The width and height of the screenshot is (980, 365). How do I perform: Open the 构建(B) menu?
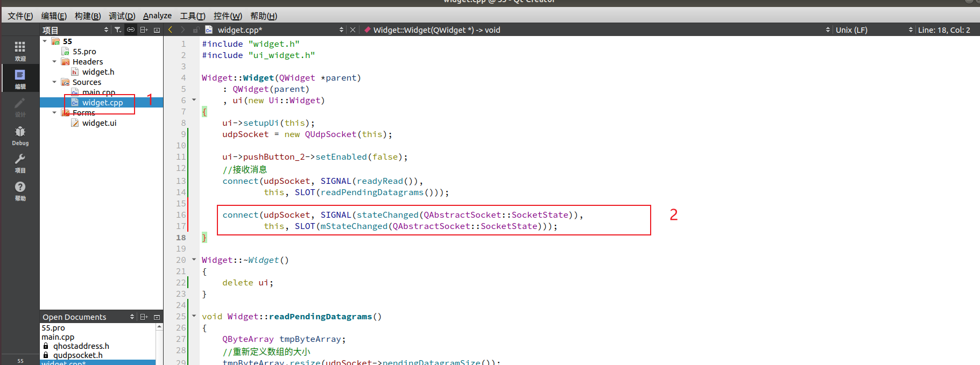coord(88,16)
